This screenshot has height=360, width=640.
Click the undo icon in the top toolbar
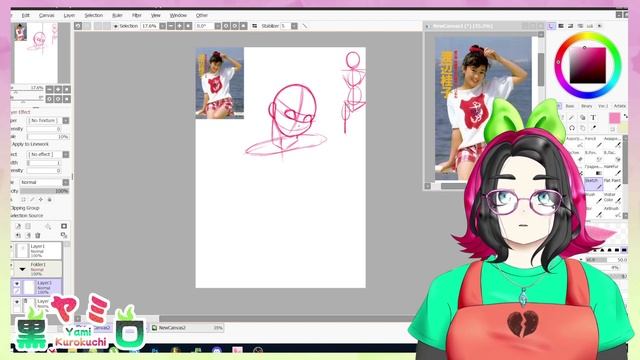(78, 26)
